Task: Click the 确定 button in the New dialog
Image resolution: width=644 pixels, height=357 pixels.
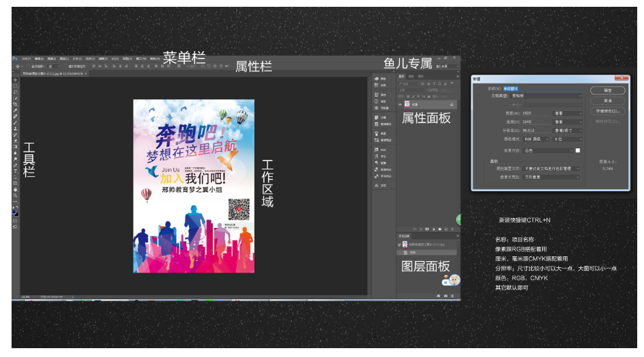Action: click(x=608, y=90)
